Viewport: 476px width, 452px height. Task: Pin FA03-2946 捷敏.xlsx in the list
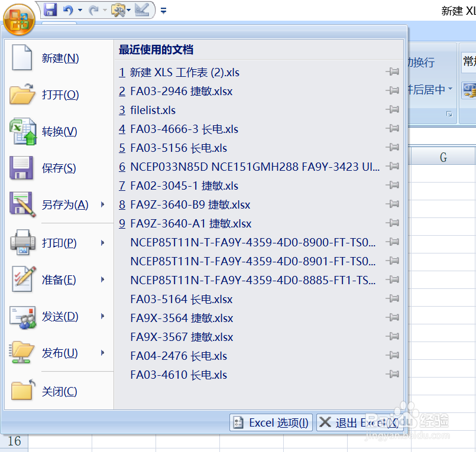tap(393, 90)
